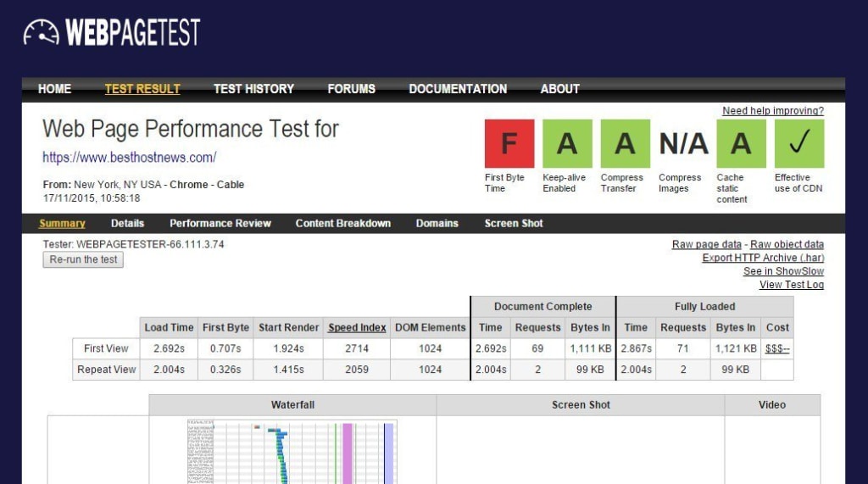Click the Fully Loaded header
This screenshot has height=484, width=868.
[x=704, y=307]
